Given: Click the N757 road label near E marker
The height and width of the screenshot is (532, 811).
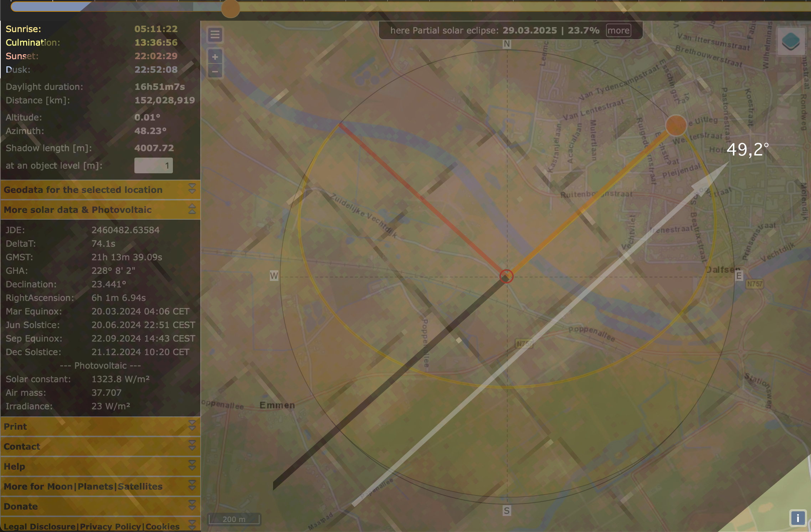Looking at the screenshot, I should point(755,284).
